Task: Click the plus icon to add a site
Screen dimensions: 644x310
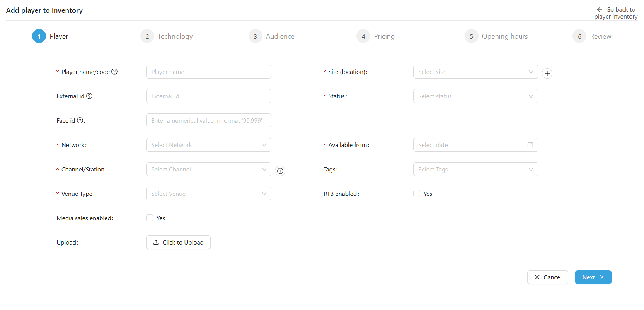Action: (x=547, y=74)
